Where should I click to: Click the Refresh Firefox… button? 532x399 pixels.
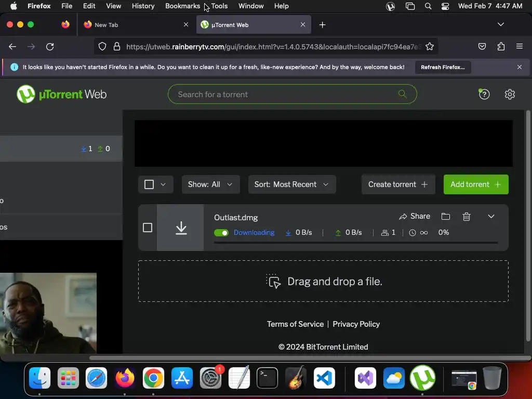tap(443, 67)
